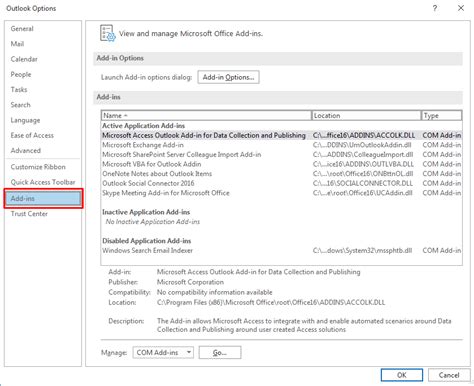Select Microsoft SharePoint Server Colleague Import Add-in
Image resolution: width=474 pixels, height=386 pixels.
click(281, 155)
